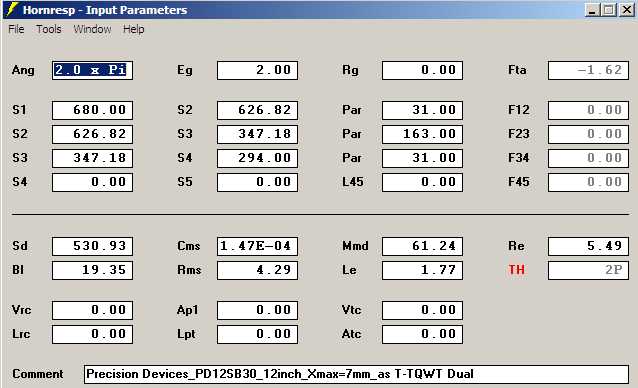This screenshot has height=388, width=638.
Task: Select the Vrc input field
Action: pyautogui.click(x=92, y=310)
